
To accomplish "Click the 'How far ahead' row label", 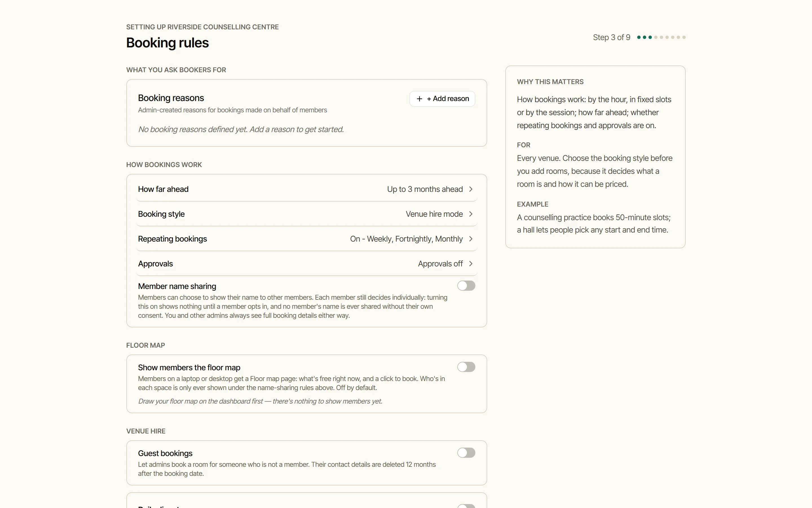I will point(163,189).
